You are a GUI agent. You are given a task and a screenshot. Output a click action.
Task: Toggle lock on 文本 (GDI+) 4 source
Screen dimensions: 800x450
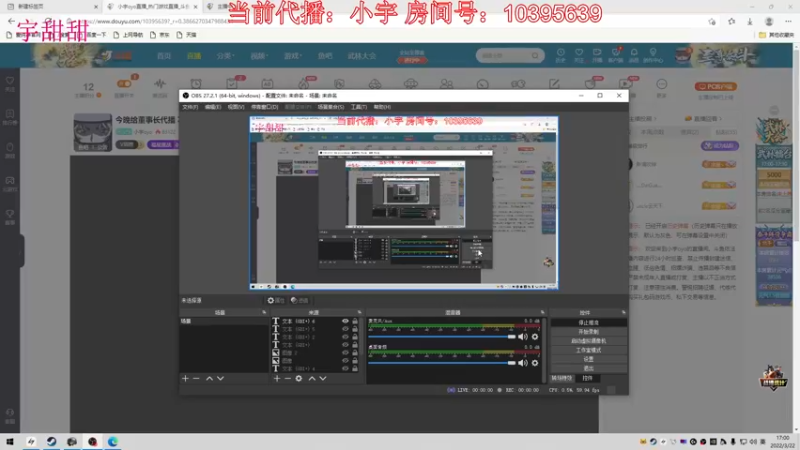355,368
